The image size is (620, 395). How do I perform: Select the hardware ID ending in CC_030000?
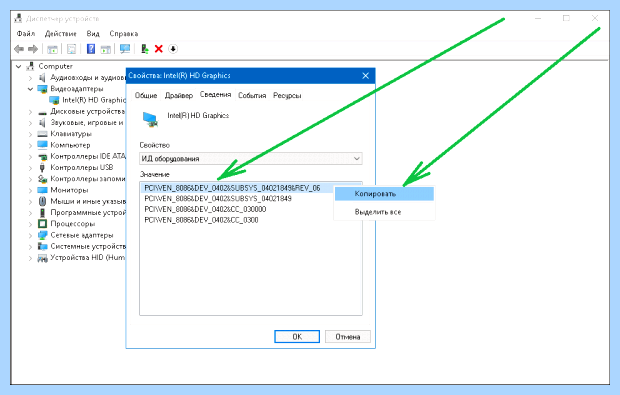coord(205,209)
